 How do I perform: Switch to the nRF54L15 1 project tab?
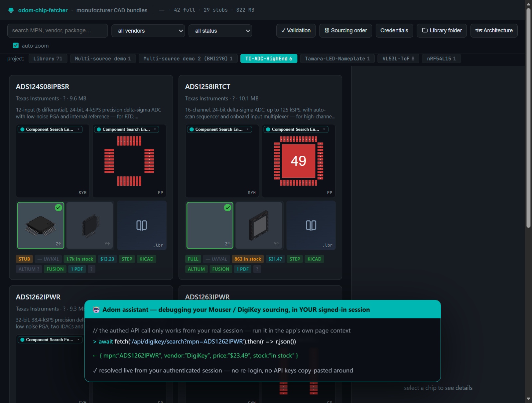[x=442, y=59]
